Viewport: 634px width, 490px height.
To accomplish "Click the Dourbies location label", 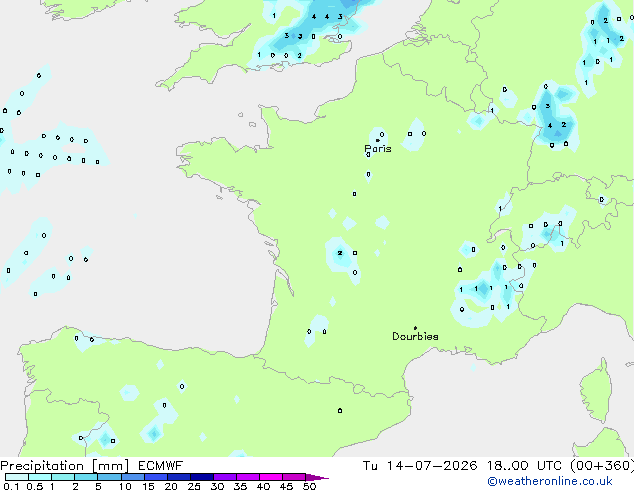I will pos(415,336).
